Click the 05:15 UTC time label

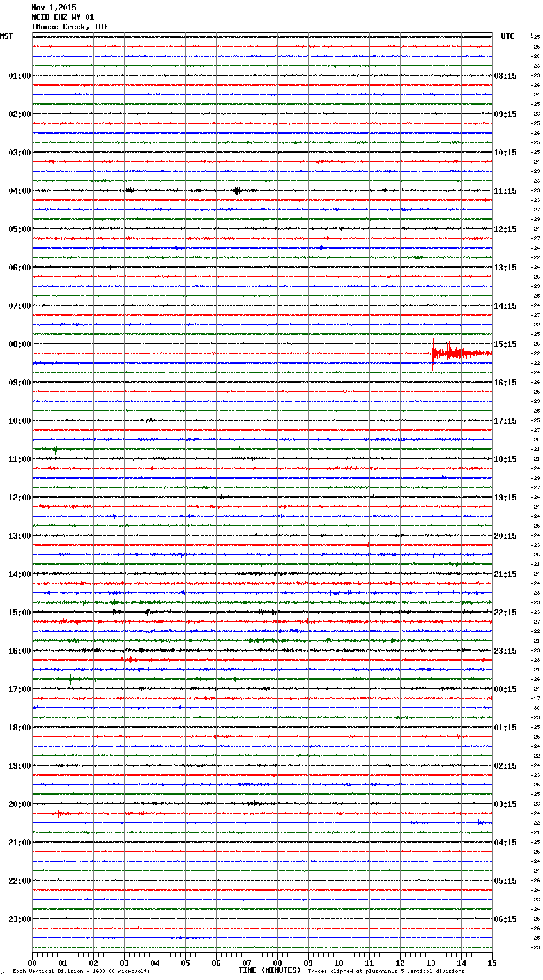point(505,881)
